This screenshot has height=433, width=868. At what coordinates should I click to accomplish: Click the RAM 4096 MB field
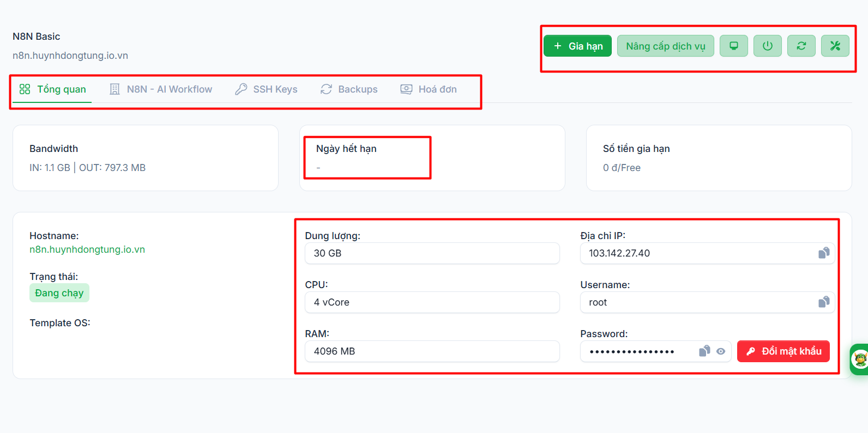[432, 351]
